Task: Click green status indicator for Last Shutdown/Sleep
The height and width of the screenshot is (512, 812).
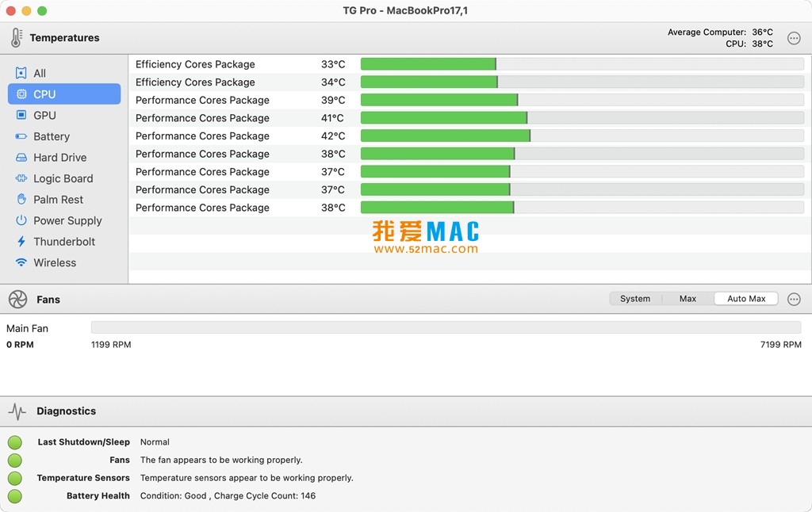Action: (15, 442)
